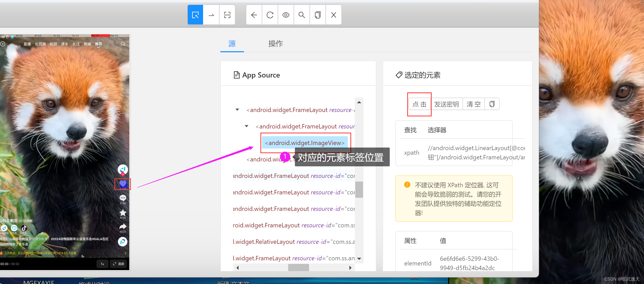Switch to swipe by coordinates mode

click(x=211, y=15)
